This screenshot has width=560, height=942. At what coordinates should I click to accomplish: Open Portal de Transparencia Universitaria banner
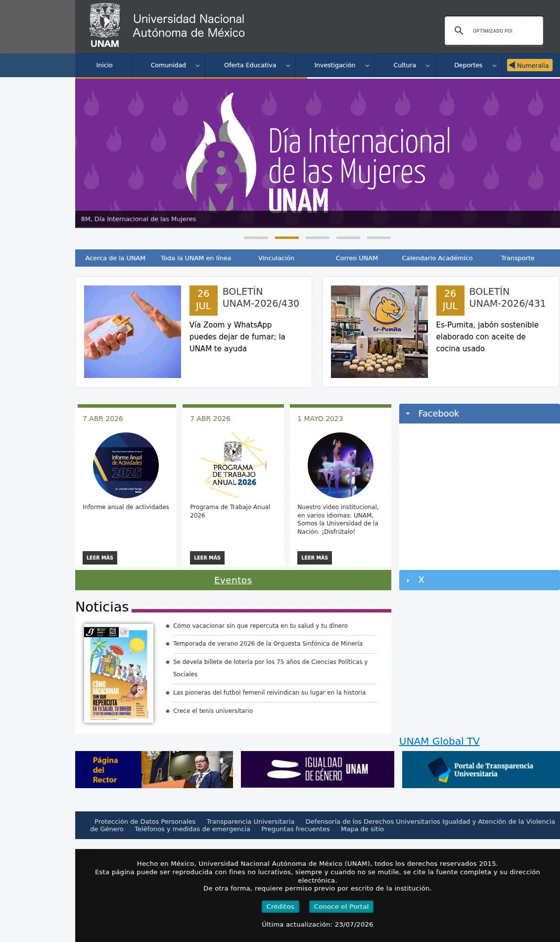(481, 769)
